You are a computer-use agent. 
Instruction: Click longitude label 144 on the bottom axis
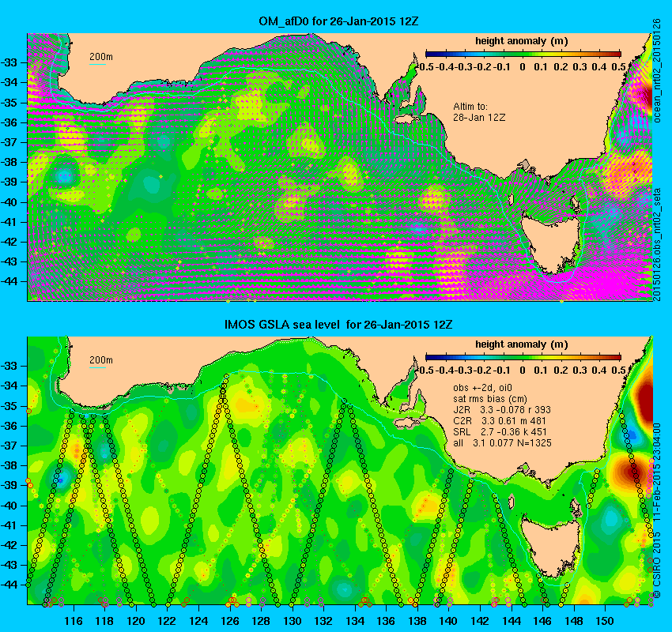point(511,620)
